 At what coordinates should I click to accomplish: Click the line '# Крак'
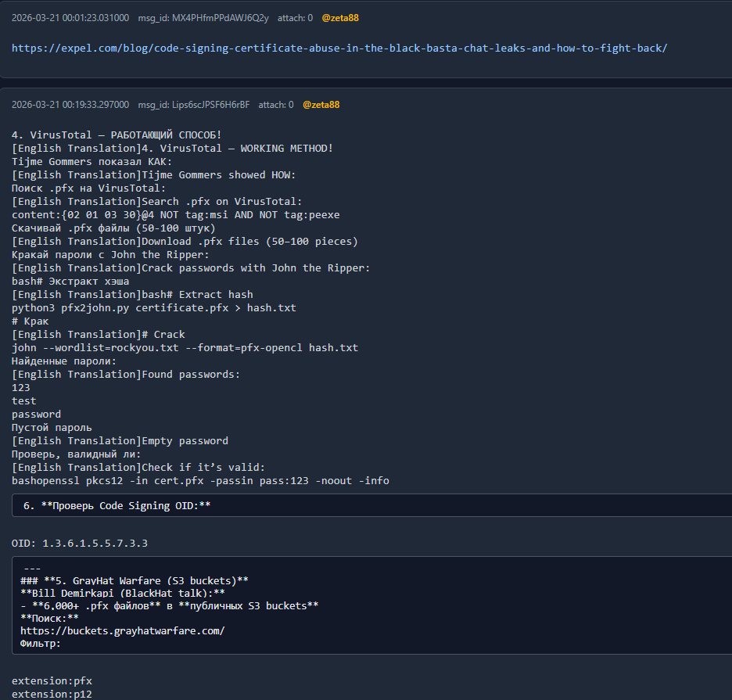[30, 321]
